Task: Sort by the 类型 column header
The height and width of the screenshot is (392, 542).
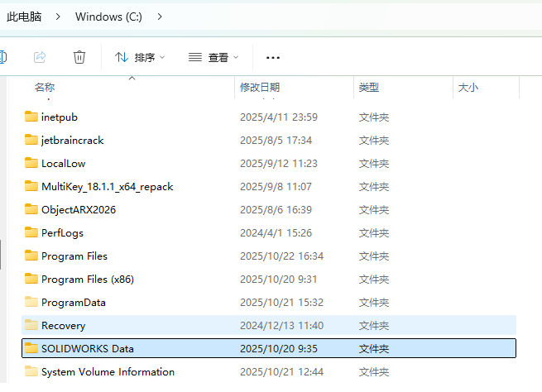Action: pos(369,88)
